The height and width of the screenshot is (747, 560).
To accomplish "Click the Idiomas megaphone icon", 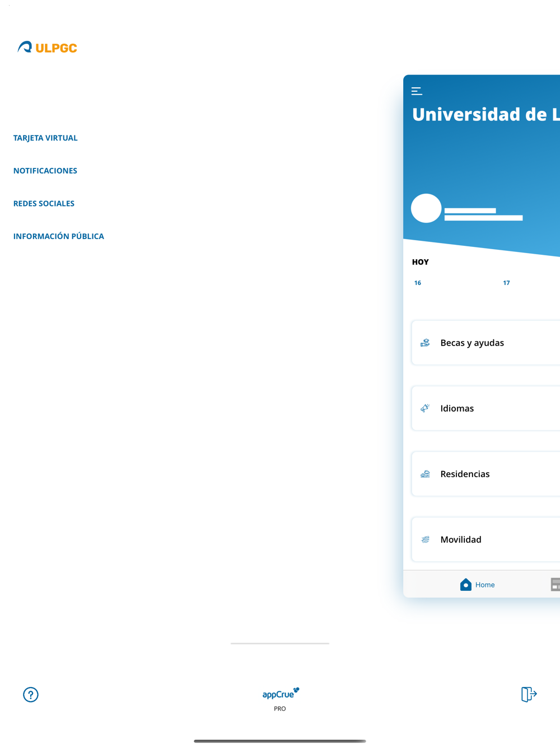I will coord(426,408).
